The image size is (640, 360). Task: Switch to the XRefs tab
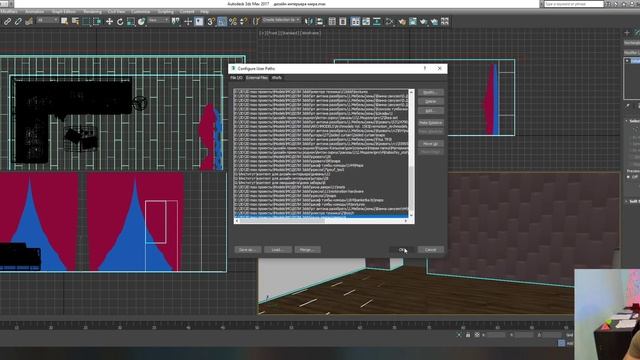click(x=277, y=78)
